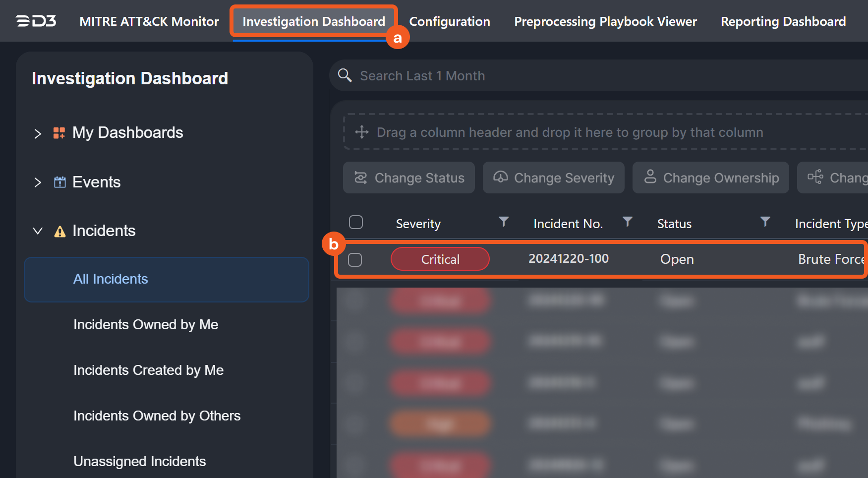Open the Reporting Dashboard tab
Viewport: 868px width, 478px height.
[x=783, y=21]
